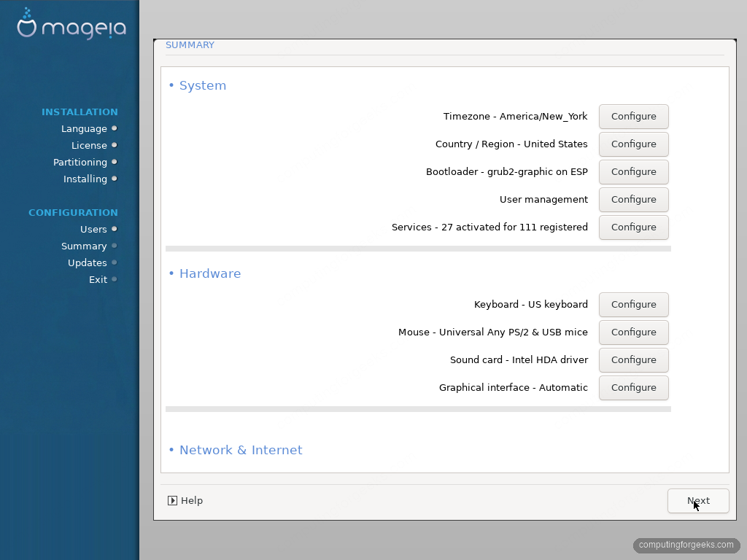The width and height of the screenshot is (747, 560).
Task: Configure the Country / Region setting
Action: click(x=634, y=144)
